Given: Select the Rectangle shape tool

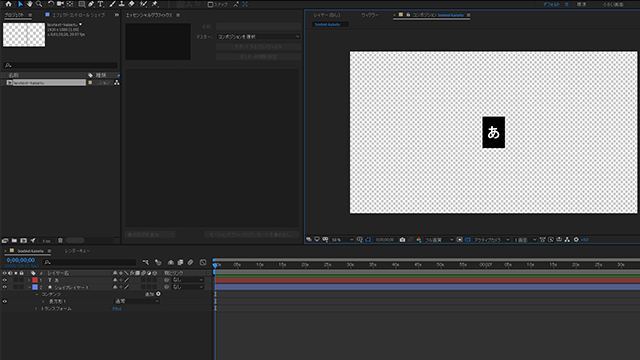Looking at the screenshot, I should (82, 4).
